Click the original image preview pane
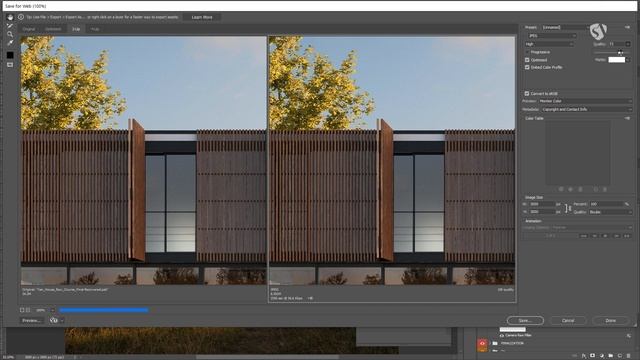640x360 pixels. click(144, 160)
